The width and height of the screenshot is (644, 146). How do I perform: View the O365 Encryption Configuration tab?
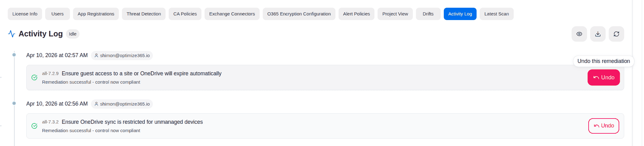pyautogui.click(x=299, y=14)
